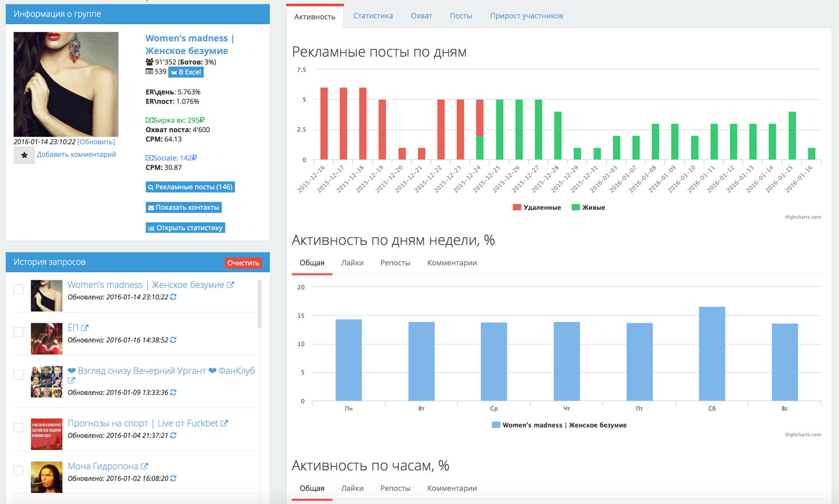Export to Excel with В Excel button
This screenshot has height=504, width=839.
186,72
